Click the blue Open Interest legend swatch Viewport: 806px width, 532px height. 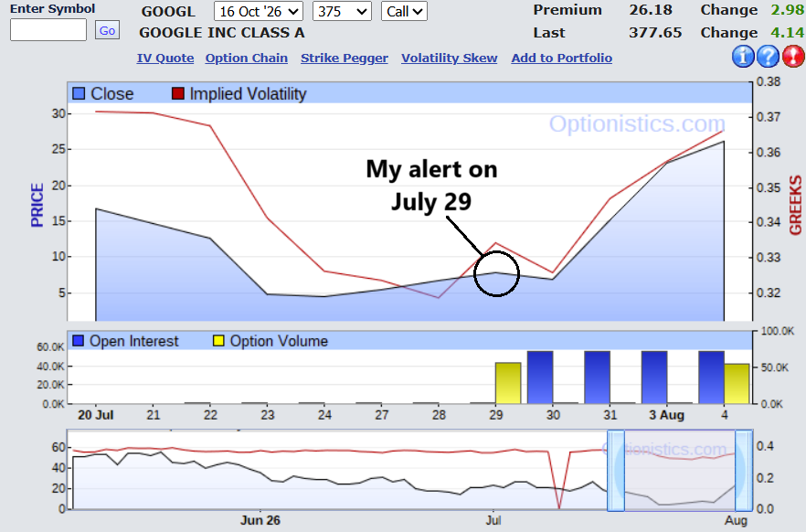tap(79, 341)
